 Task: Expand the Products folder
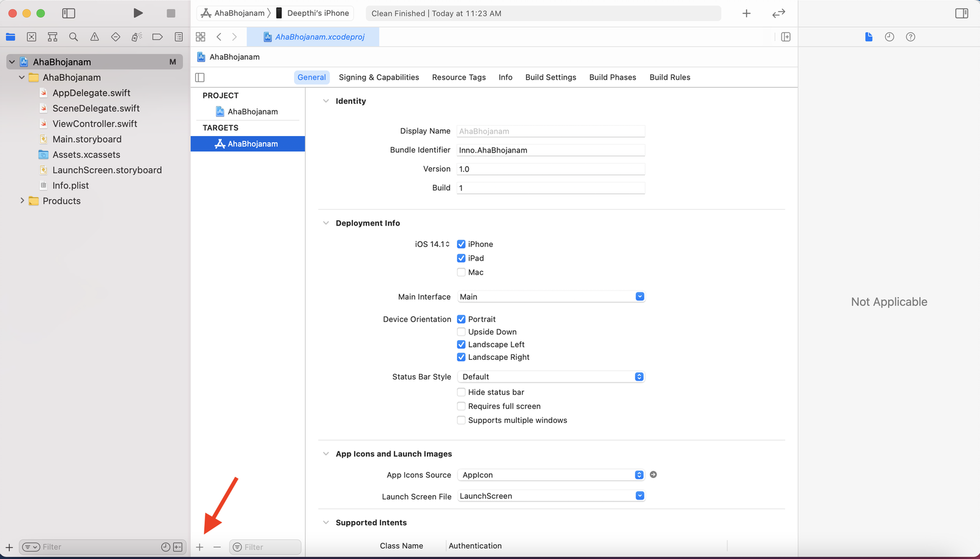(x=22, y=200)
